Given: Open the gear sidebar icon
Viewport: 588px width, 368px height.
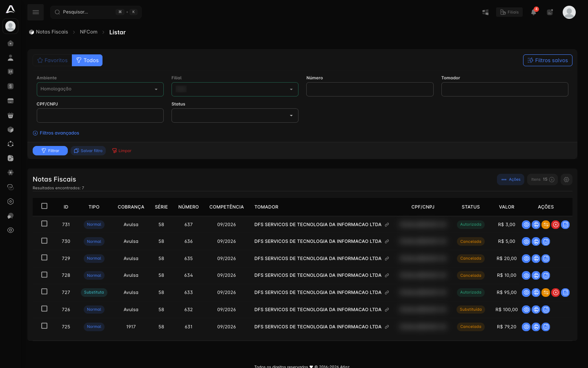Looking at the screenshot, I should 11,173.
